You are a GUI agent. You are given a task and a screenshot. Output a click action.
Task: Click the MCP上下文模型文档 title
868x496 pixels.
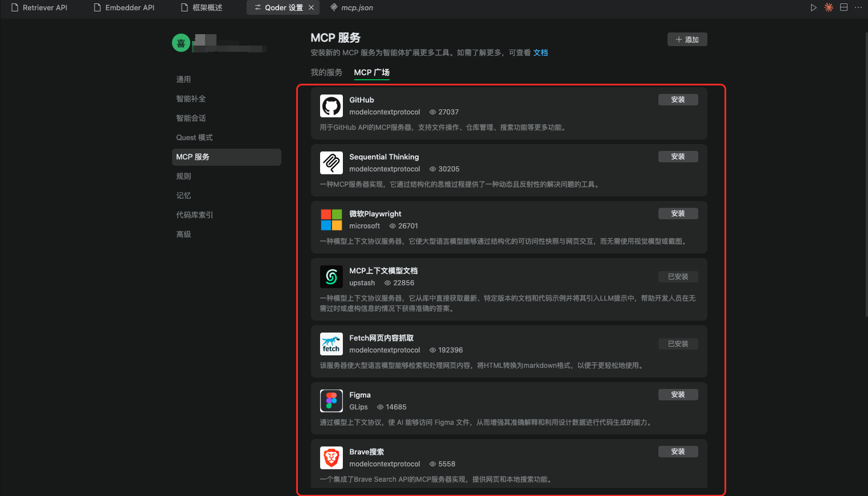coord(383,270)
